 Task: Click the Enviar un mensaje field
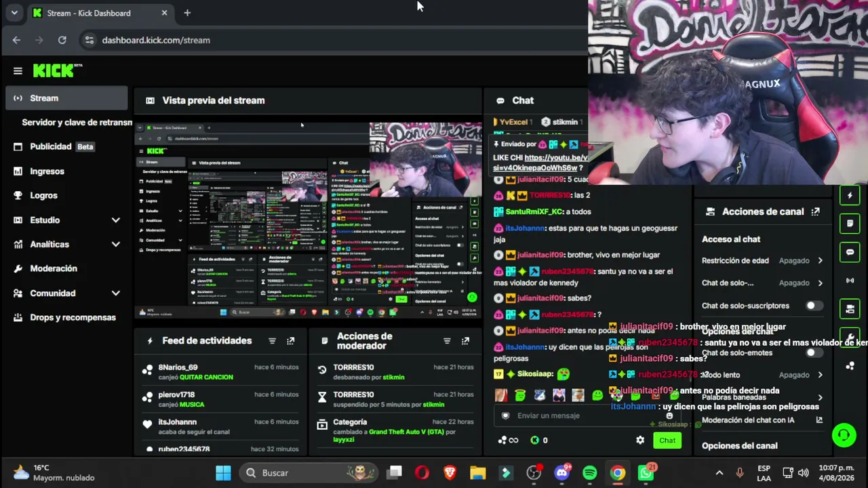click(587, 415)
